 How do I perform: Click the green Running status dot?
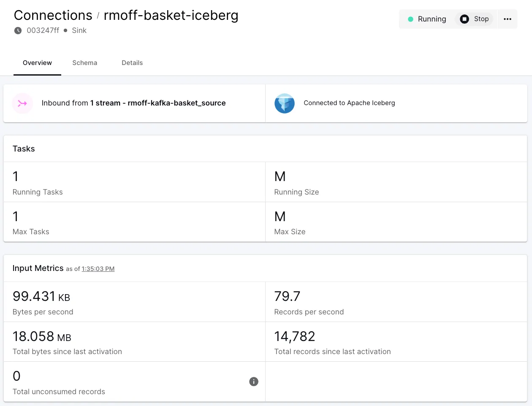pos(410,19)
